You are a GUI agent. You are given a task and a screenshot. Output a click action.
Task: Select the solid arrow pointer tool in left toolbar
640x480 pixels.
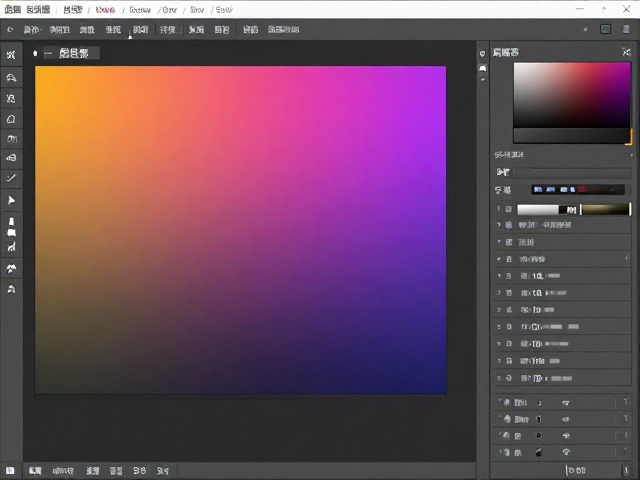(11, 200)
